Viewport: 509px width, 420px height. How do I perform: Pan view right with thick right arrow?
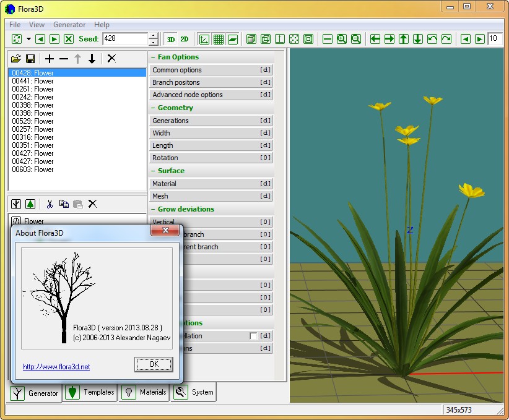pyautogui.click(x=389, y=39)
